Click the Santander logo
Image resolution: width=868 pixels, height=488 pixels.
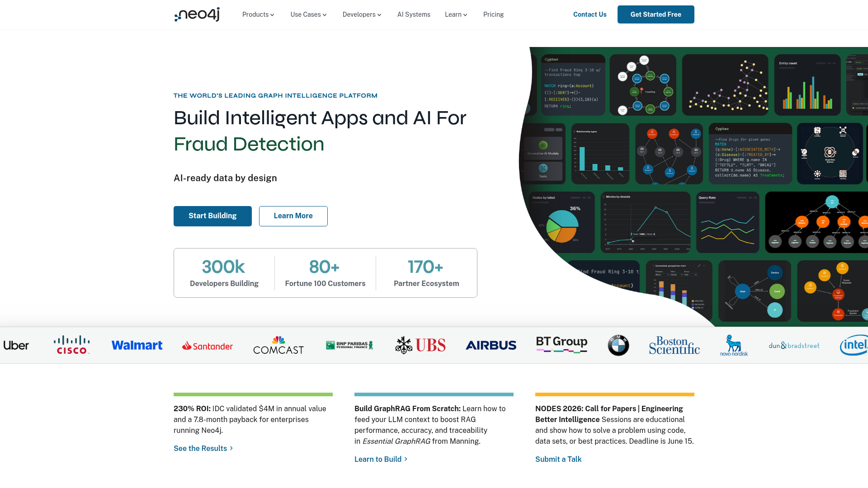tap(208, 346)
